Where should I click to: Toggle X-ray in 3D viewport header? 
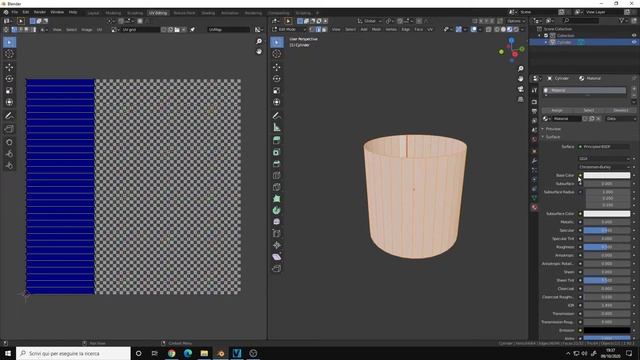[x=489, y=29]
